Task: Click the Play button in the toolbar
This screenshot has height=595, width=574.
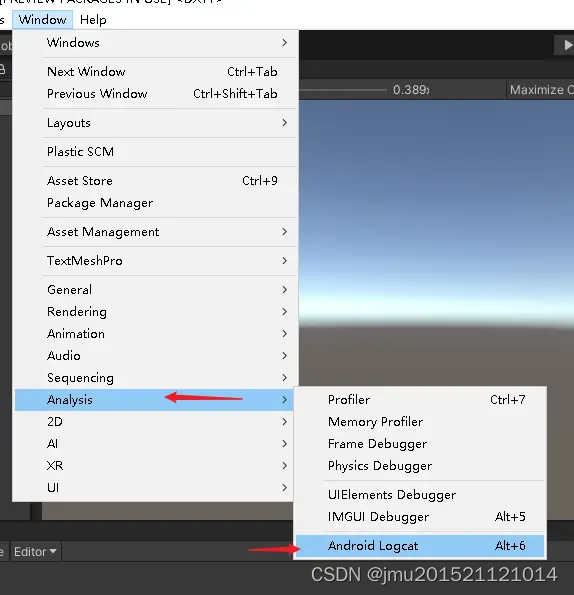Action: point(565,45)
